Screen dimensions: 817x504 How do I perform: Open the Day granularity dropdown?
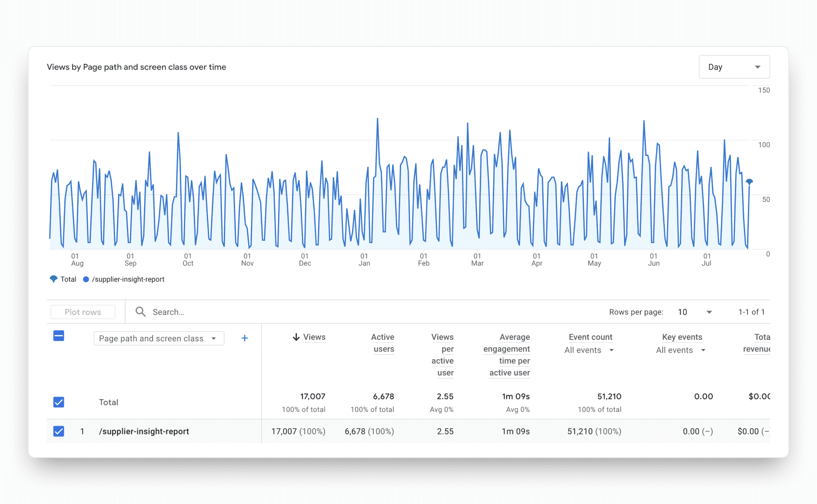point(734,67)
